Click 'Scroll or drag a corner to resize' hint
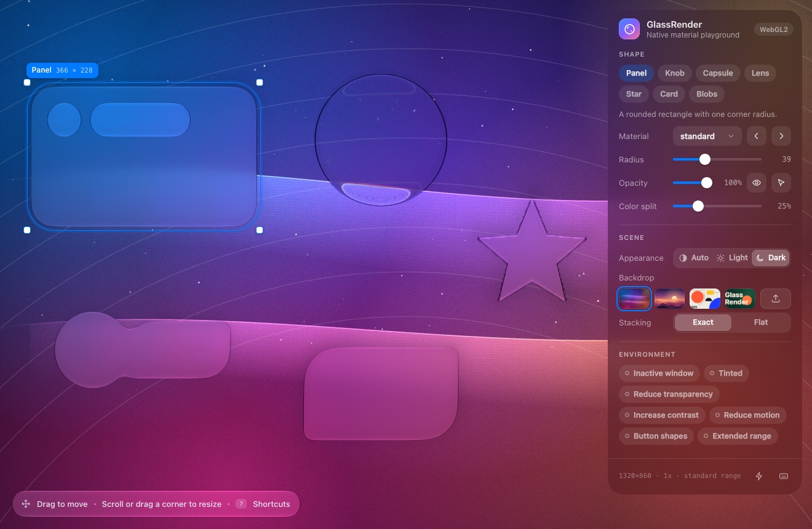Image resolution: width=812 pixels, height=529 pixels. click(162, 504)
